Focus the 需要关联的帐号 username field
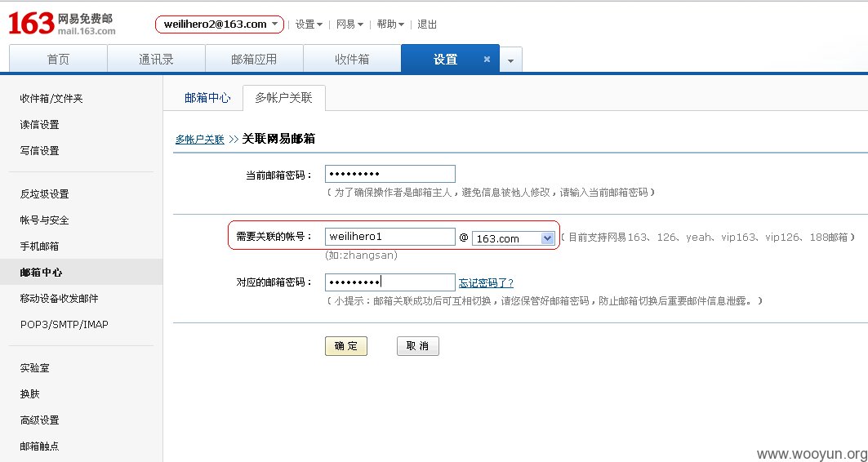The height and width of the screenshot is (462, 868). 390,237
